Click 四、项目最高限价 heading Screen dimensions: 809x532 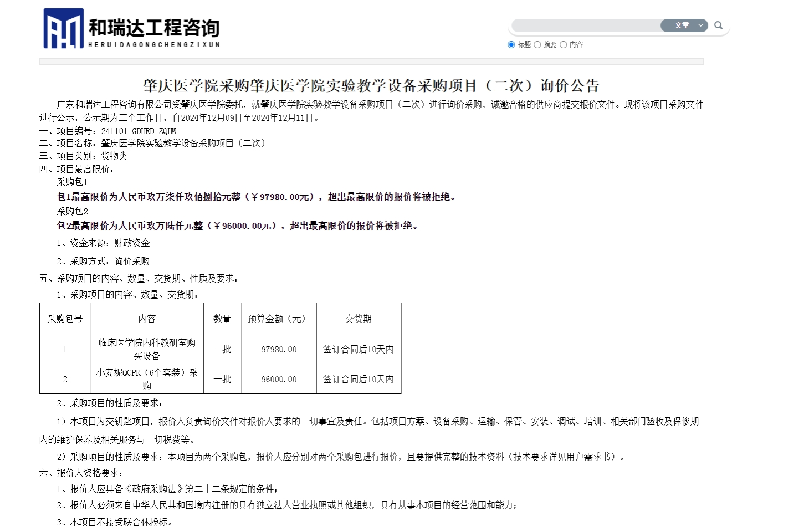(x=77, y=169)
